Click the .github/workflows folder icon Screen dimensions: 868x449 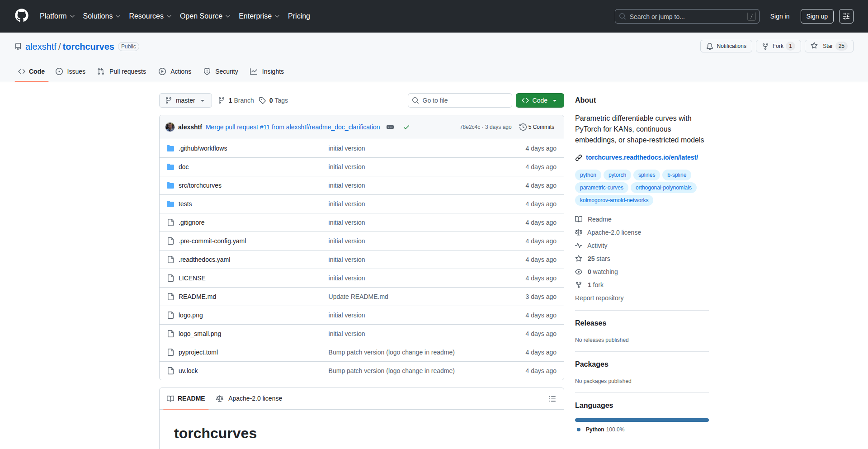pos(170,148)
